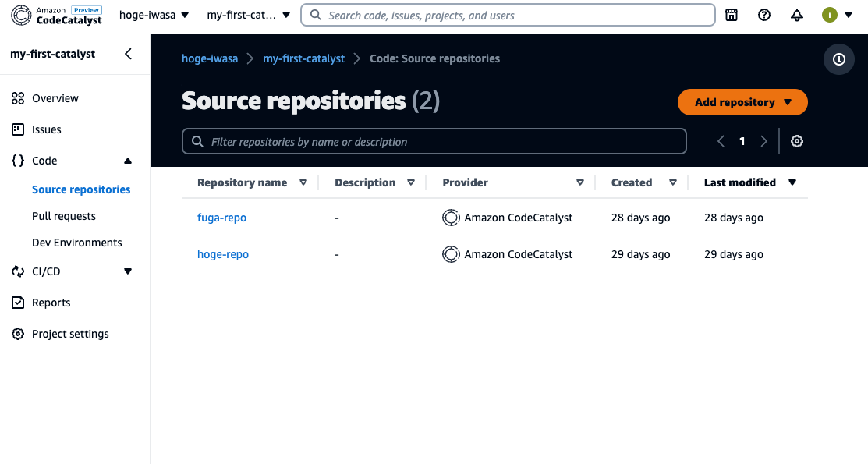
Task: Focus the search code, issues, projects field
Action: pyautogui.click(x=508, y=16)
